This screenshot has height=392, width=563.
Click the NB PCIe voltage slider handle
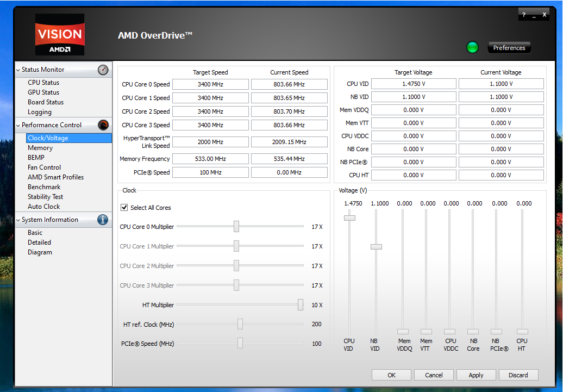[496, 332]
